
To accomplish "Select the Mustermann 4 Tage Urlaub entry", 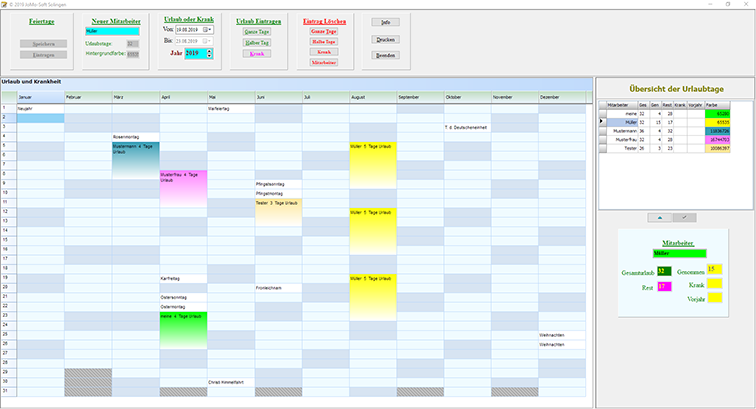I will tap(135, 148).
